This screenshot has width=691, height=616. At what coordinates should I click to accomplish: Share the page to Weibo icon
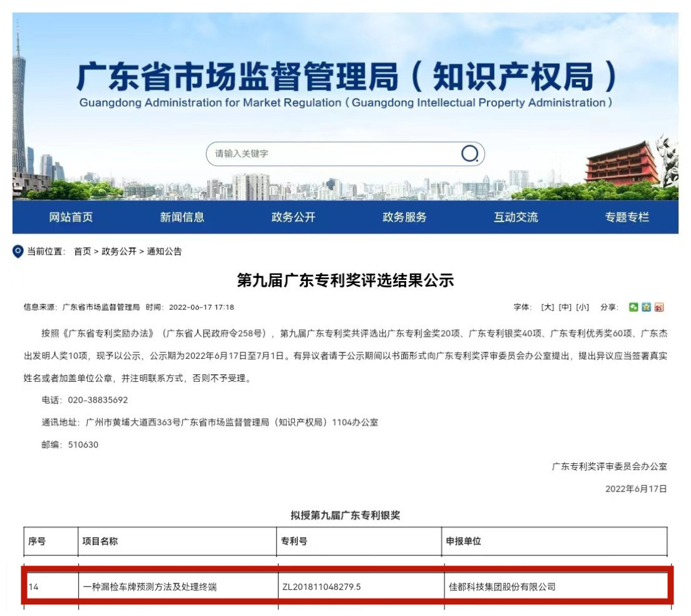(x=658, y=306)
